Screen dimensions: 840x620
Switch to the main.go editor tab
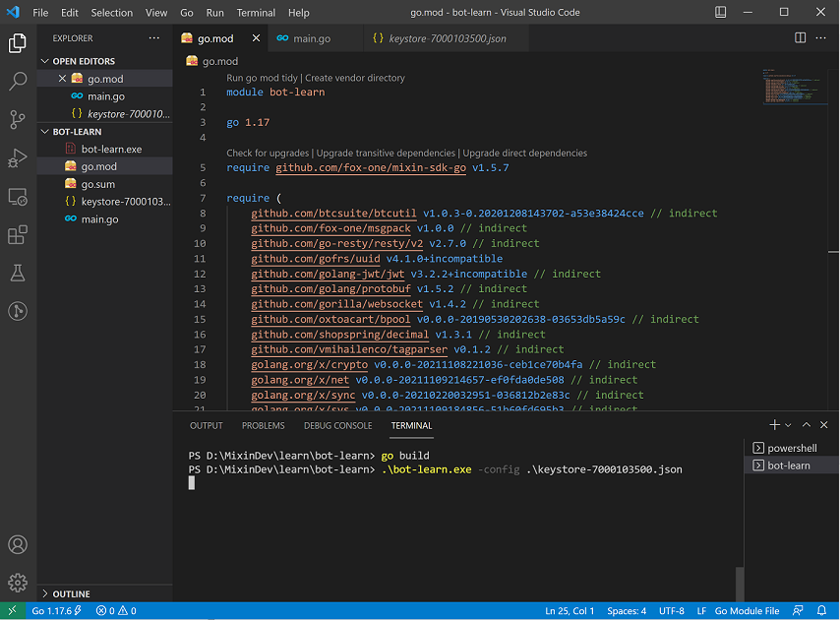(x=311, y=38)
